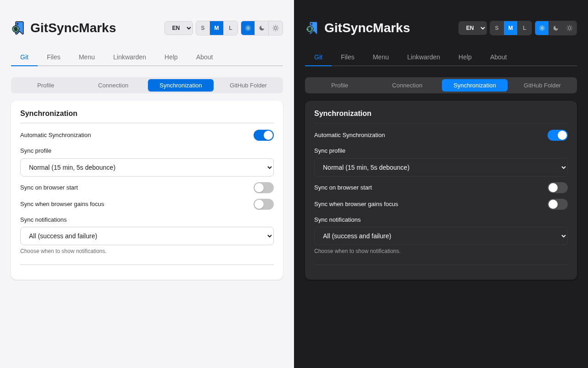Switch to the Help tab
The height and width of the screenshot is (368, 588).
171,57
